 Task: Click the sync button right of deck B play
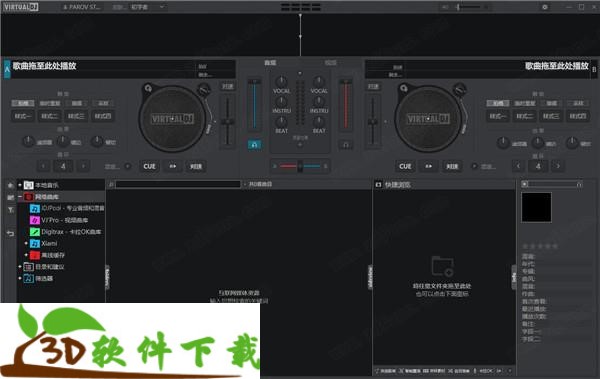click(452, 166)
